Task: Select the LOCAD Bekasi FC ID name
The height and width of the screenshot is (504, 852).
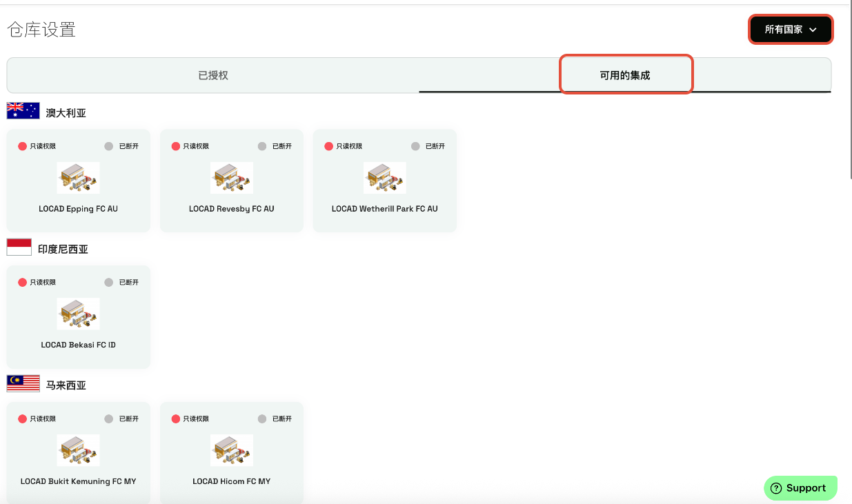Action: point(78,345)
